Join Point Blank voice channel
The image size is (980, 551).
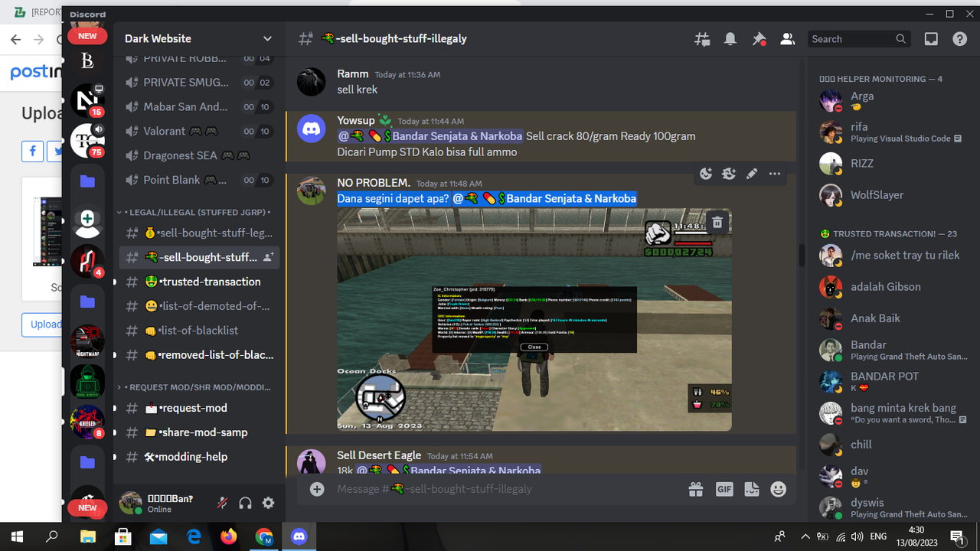(199, 180)
